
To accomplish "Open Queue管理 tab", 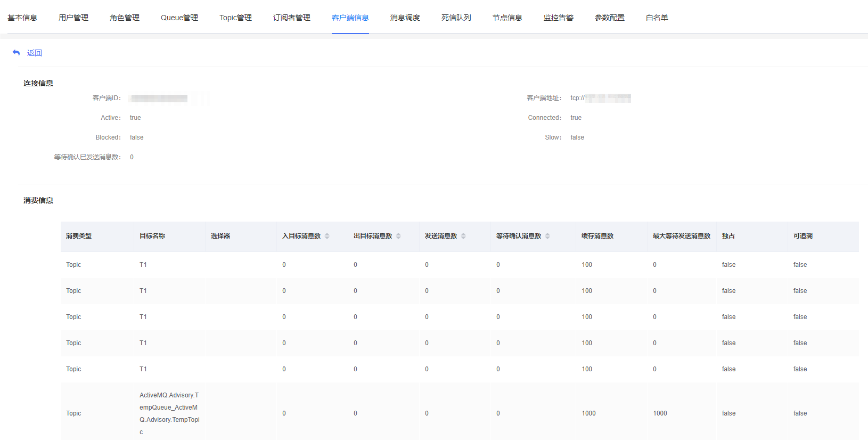I will (x=179, y=18).
